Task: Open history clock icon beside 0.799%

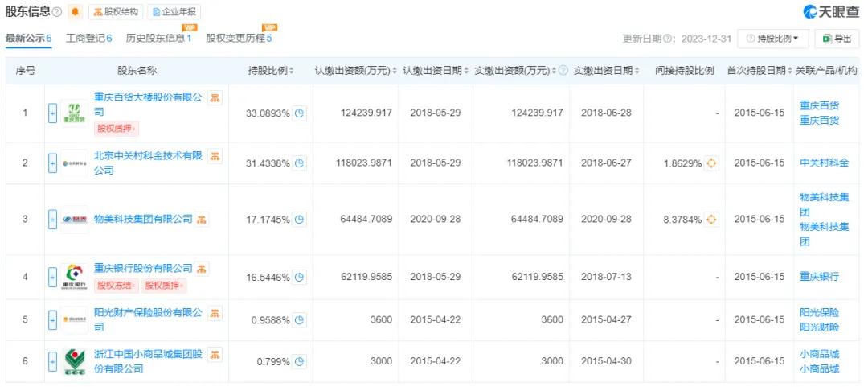Action: pos(299,362)
